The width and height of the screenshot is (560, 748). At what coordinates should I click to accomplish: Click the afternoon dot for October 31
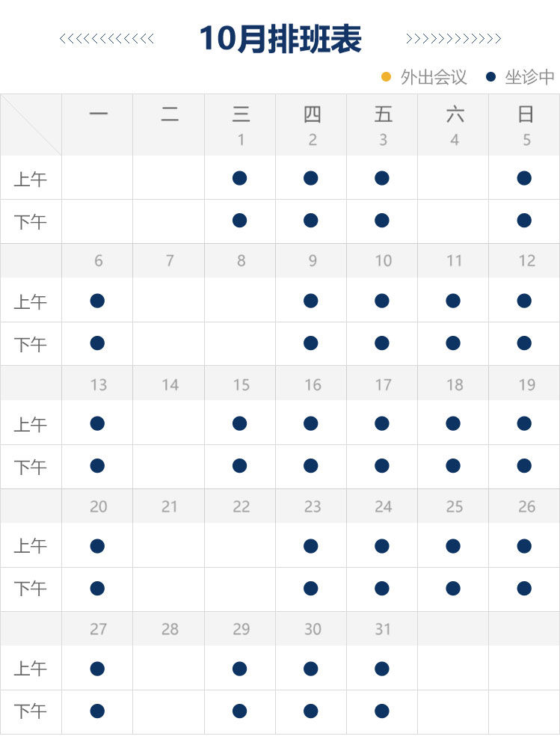point(382,711)
